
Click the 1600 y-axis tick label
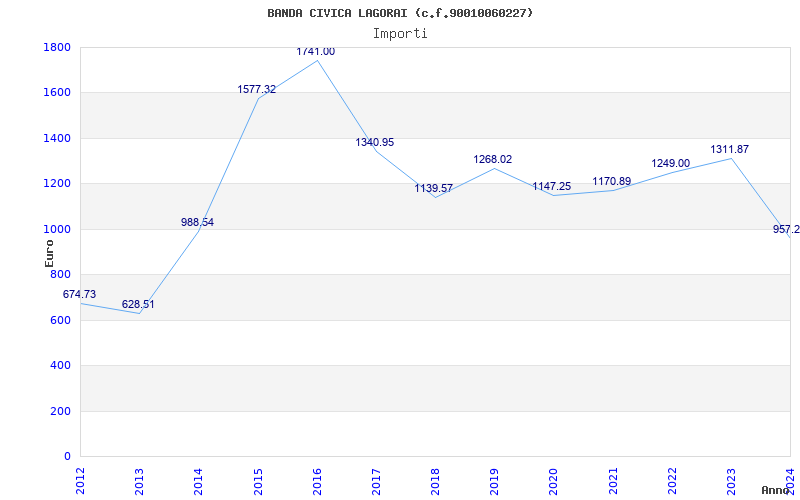[57, 93]
